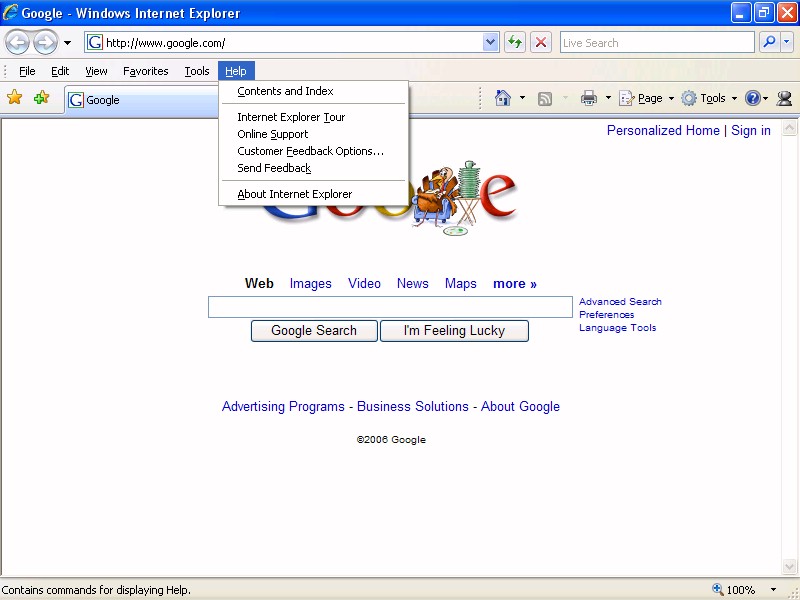Click Add to Favorites star-plus icon
Image resolution: width=800 pixels, height=600 pixels.
(41, 97)
